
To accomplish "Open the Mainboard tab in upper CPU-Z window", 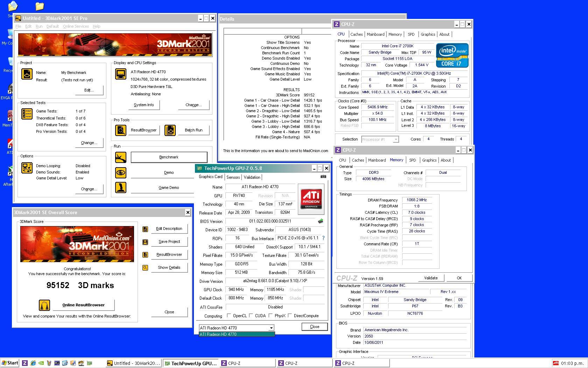I will tap(376, 34).
